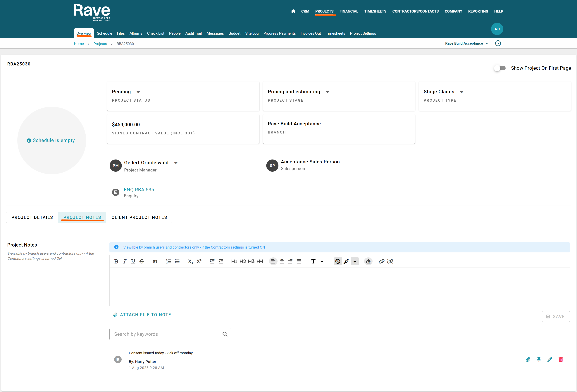Apply strikethrough formatting in notes editor
The image size is (577, 392).
coord(142,261)
